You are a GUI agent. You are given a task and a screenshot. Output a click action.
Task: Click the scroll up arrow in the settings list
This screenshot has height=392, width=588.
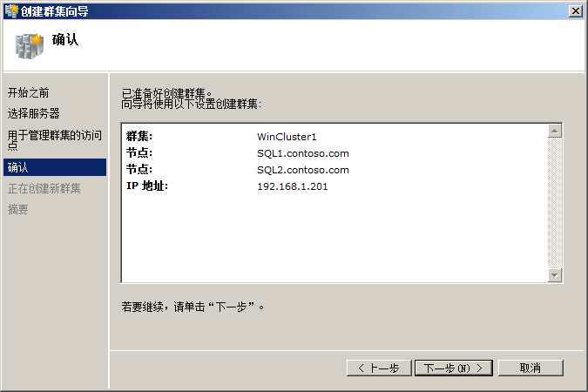tap(554, 132)
